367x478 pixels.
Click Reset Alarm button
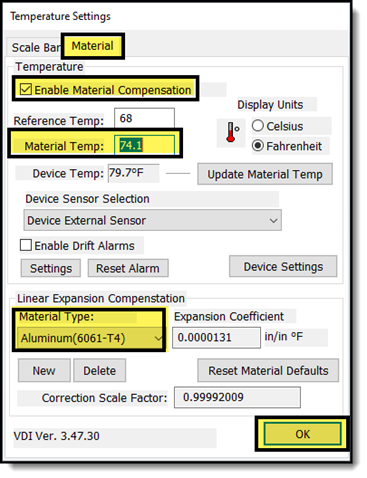click(x=128, y=268)
